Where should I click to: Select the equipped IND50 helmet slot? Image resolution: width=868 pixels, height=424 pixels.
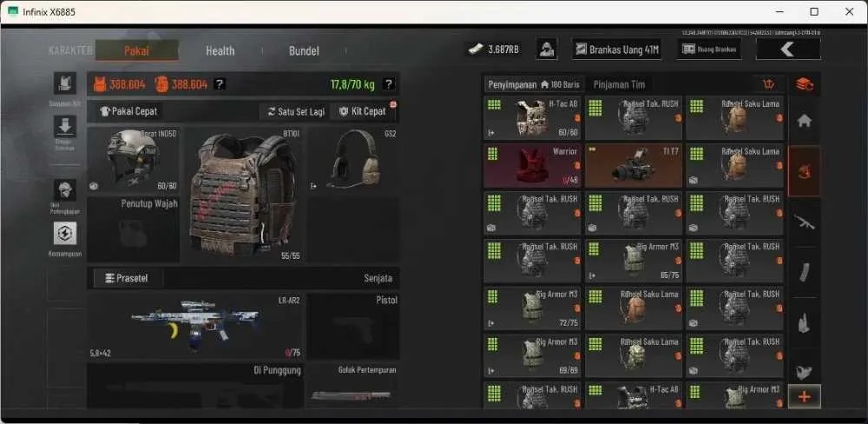coord(134,160)
